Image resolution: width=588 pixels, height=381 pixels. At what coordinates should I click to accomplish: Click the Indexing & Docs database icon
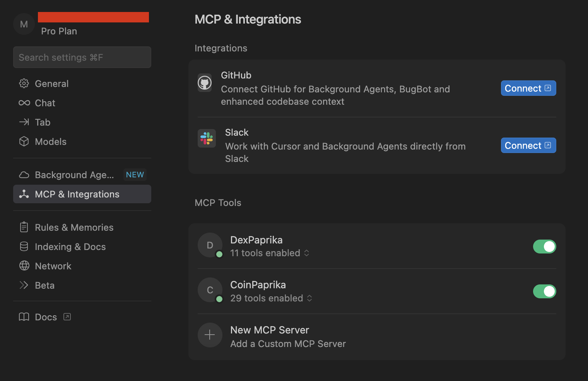pyautogui.click(x=24, y=247)
